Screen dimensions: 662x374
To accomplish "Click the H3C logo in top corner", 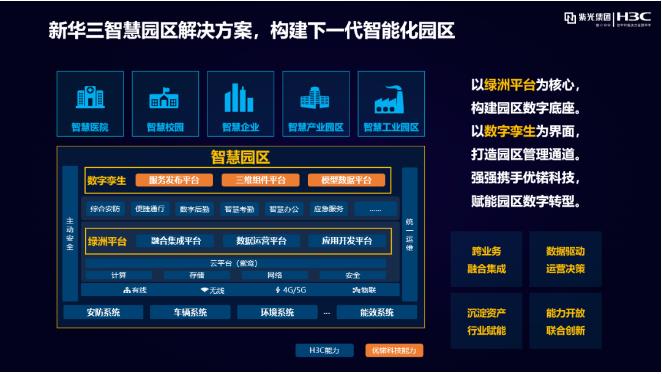I will (634, 17).
